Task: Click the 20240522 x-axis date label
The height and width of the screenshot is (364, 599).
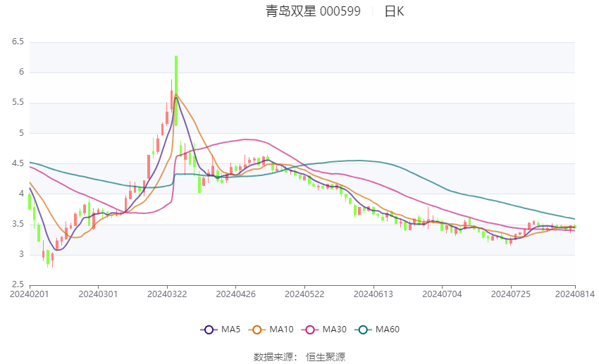Action: (304, 294)
